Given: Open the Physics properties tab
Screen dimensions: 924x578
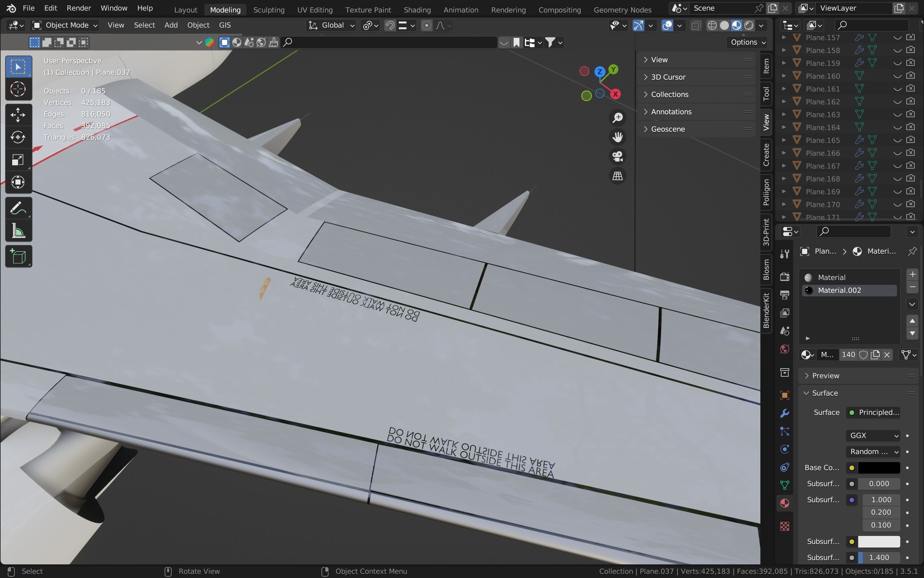Looking at the screenshot, I should point(785,449).
